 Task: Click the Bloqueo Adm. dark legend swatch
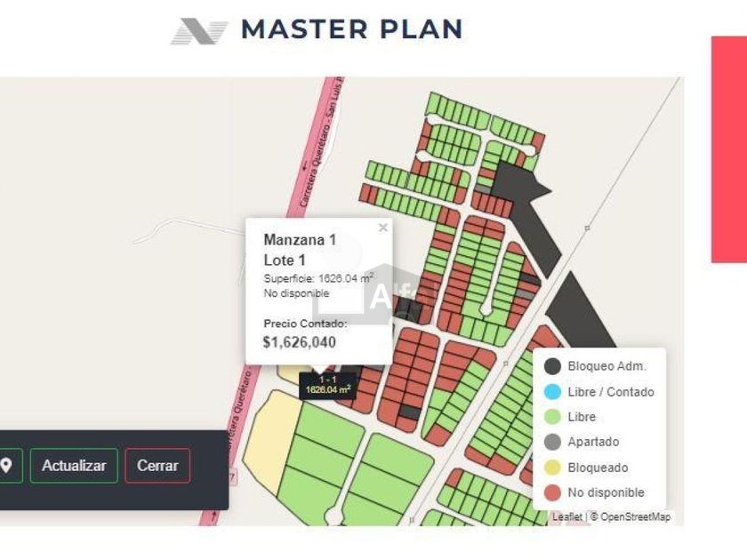point(552,365)
